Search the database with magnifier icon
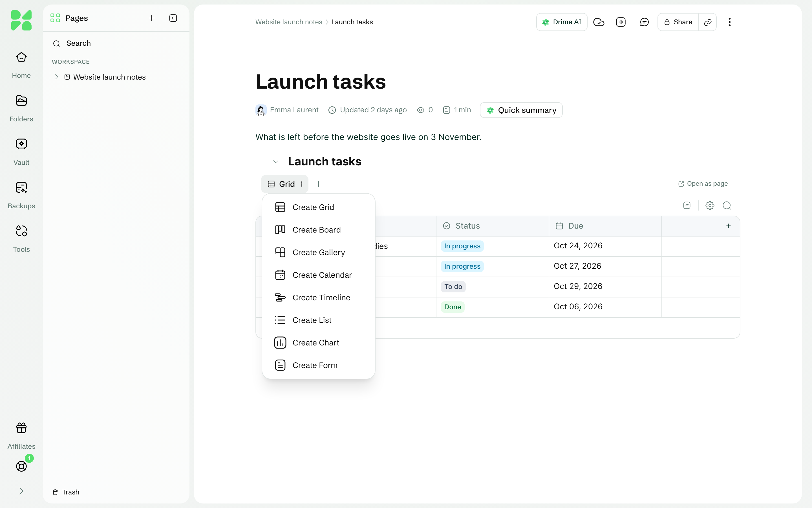The image size is (812, 508). [x=727, y=205]
